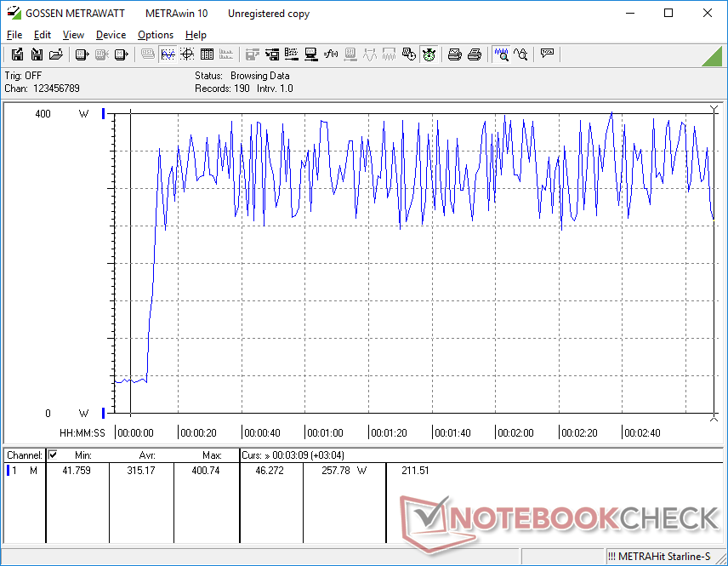Click the speech bubble help icon
Image resolution: width=728 pixels, height=566 pixels.
(547, 54)
